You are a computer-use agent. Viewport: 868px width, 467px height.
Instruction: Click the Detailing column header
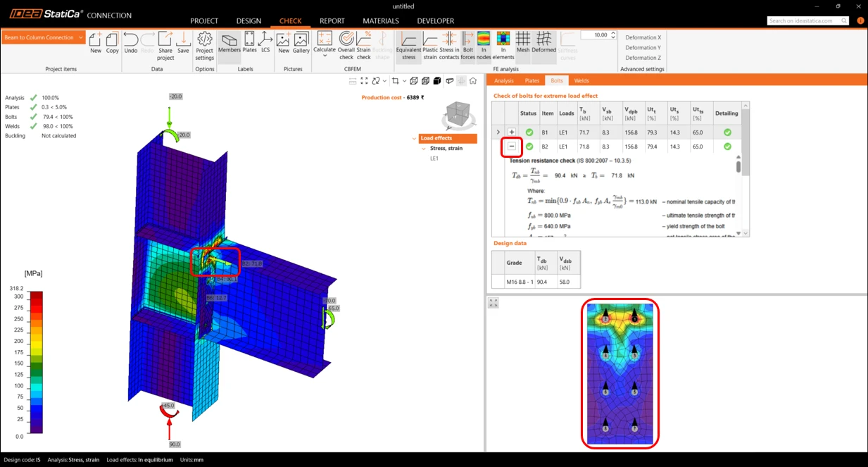point(727,113)
